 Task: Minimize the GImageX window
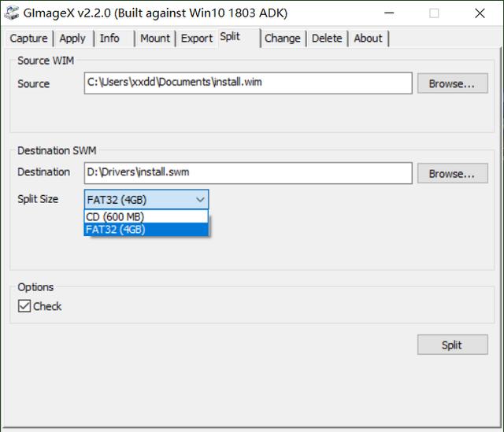point(389,13)
